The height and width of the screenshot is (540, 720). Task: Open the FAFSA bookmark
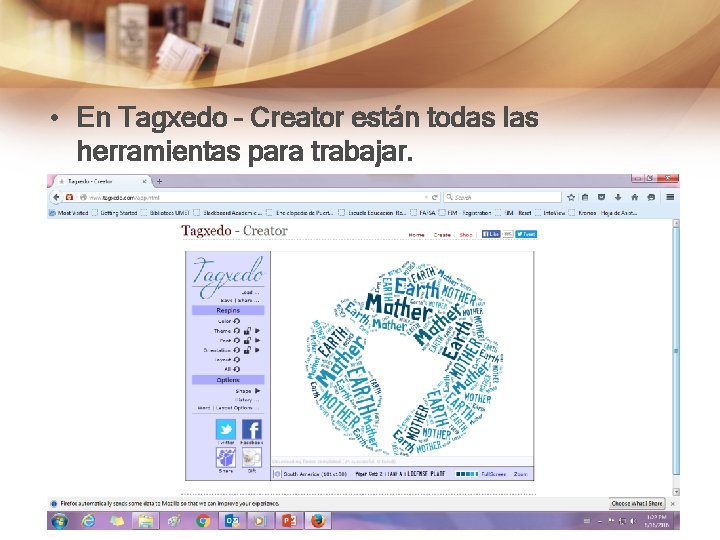pos(423,213)
